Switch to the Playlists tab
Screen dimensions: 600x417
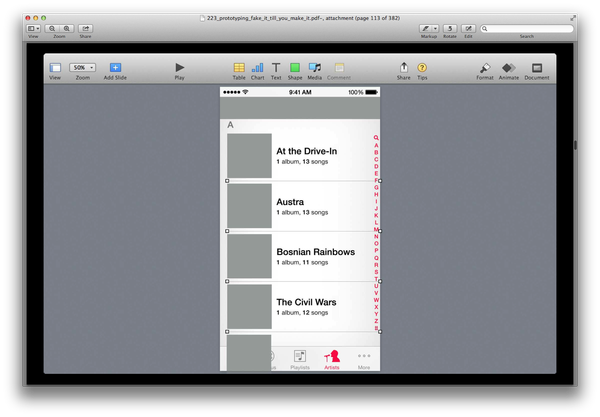tap(300, 359)
